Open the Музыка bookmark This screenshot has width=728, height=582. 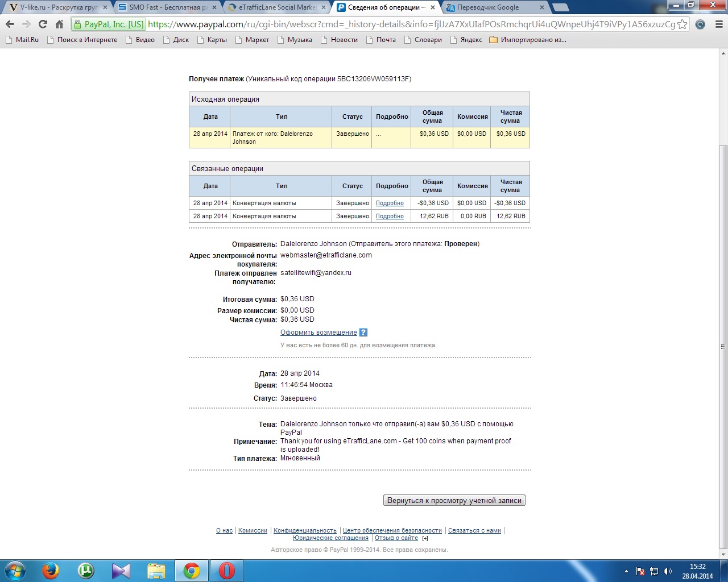295,40
